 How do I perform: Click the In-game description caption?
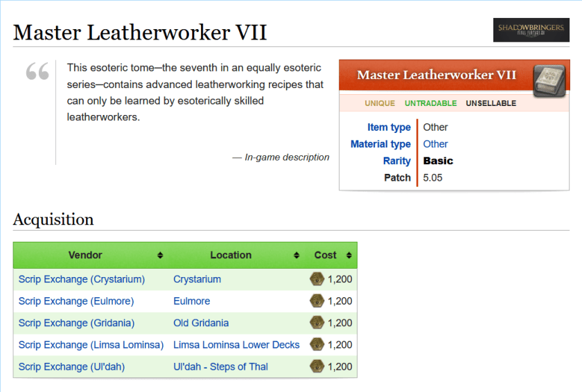point(281,157)
